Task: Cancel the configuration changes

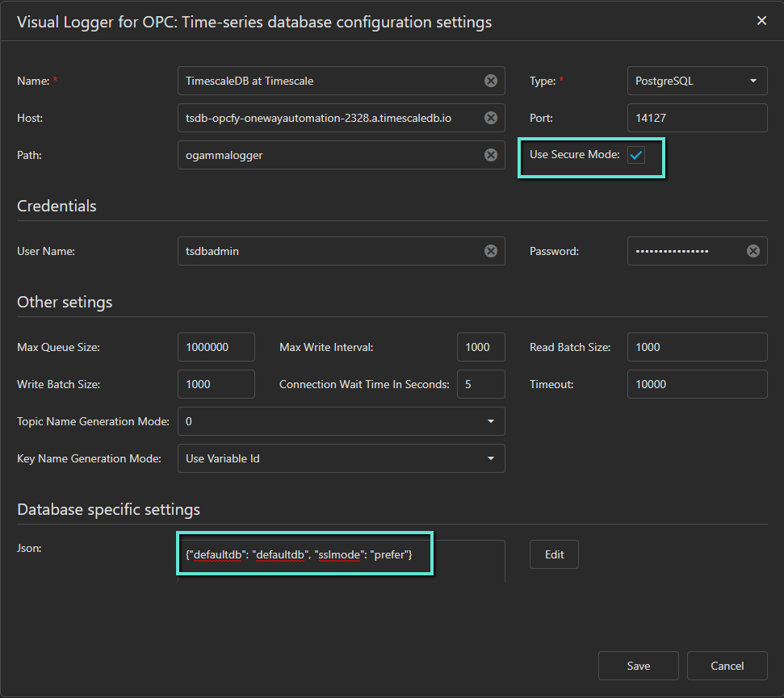Action: 727,666
